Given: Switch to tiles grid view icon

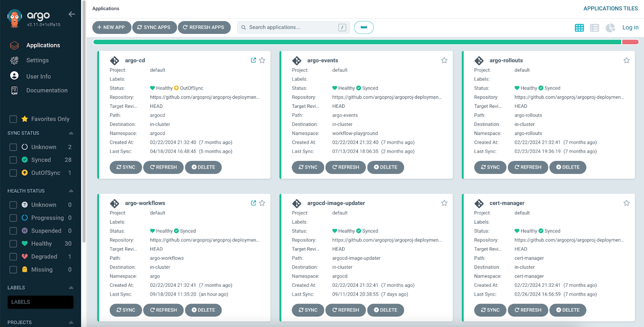Looking at the screenshot, I should coord(579,28).
